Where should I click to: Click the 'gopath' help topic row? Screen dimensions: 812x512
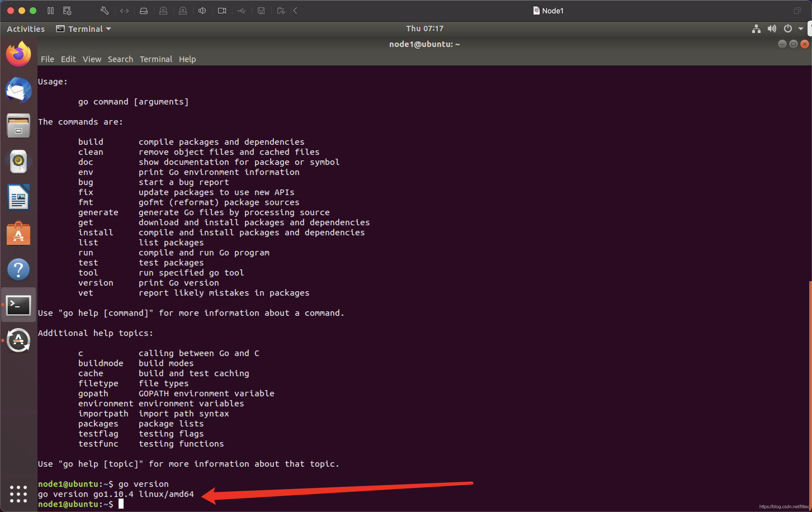click(176, 393)
